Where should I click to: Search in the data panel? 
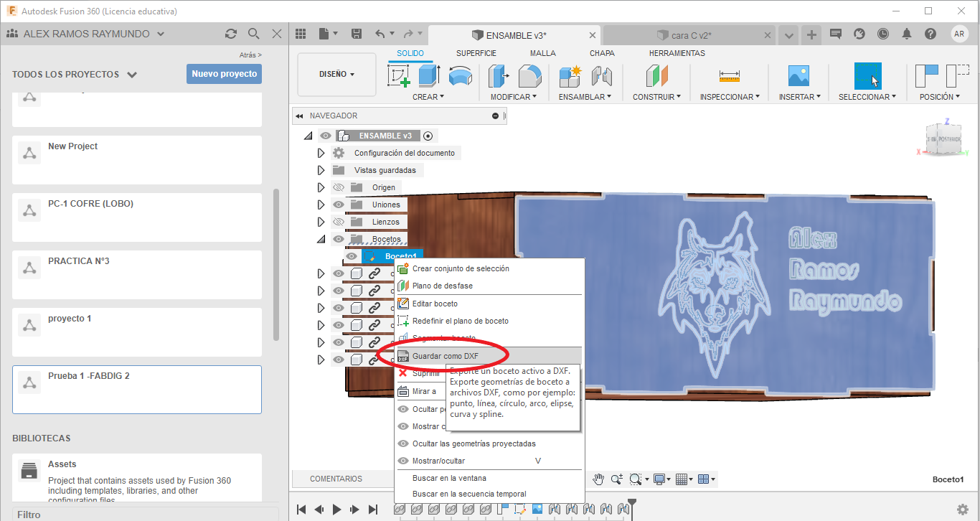click(253, 34)
